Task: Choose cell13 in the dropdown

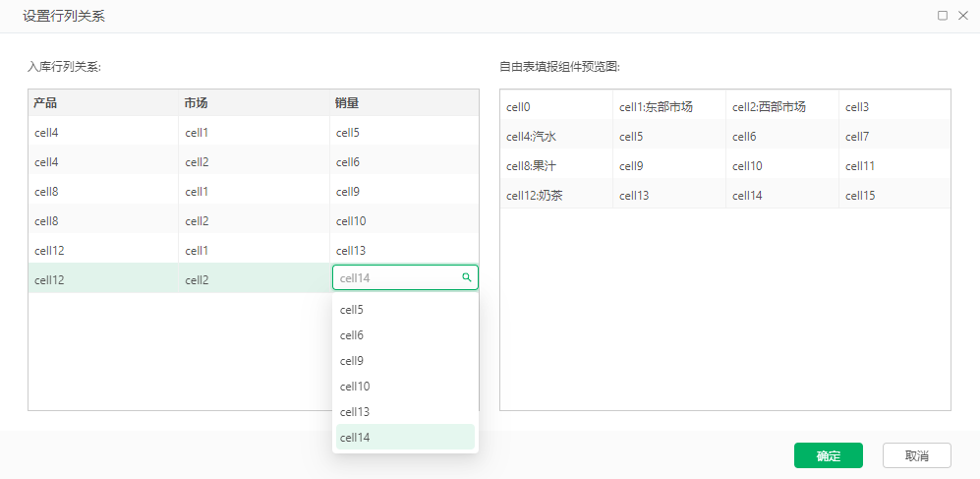Action: 406,412
